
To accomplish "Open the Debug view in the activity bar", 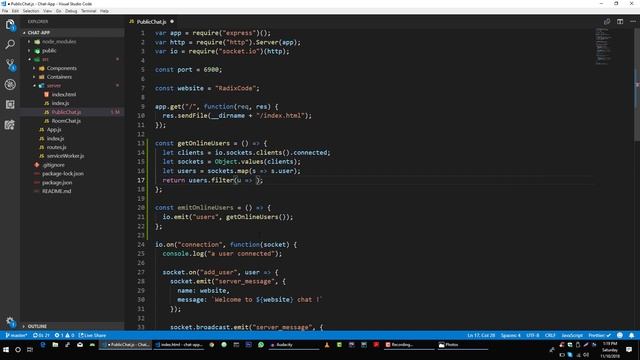I will tap(10, 84).
